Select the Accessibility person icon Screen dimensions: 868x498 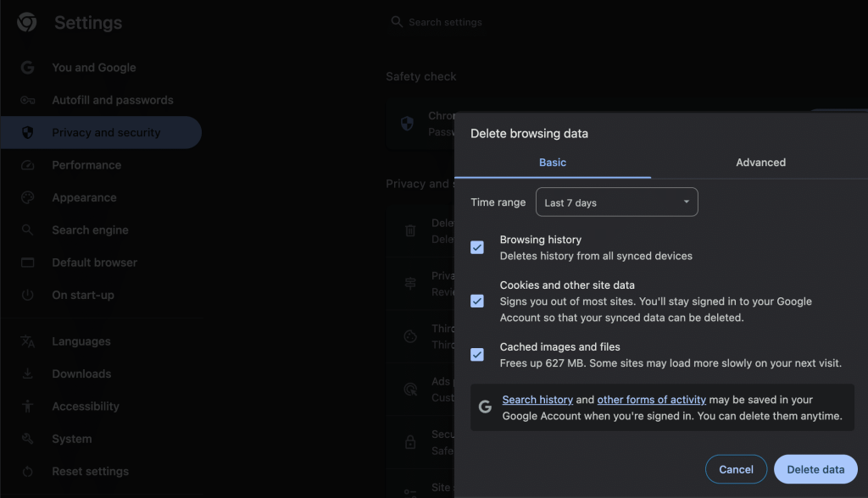(x=28, y=407)
